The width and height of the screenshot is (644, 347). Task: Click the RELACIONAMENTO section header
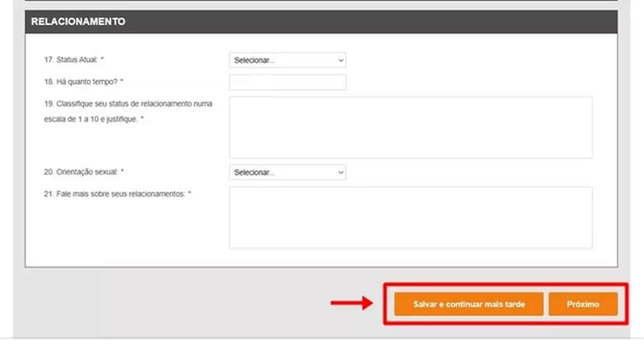pos(321,22)
